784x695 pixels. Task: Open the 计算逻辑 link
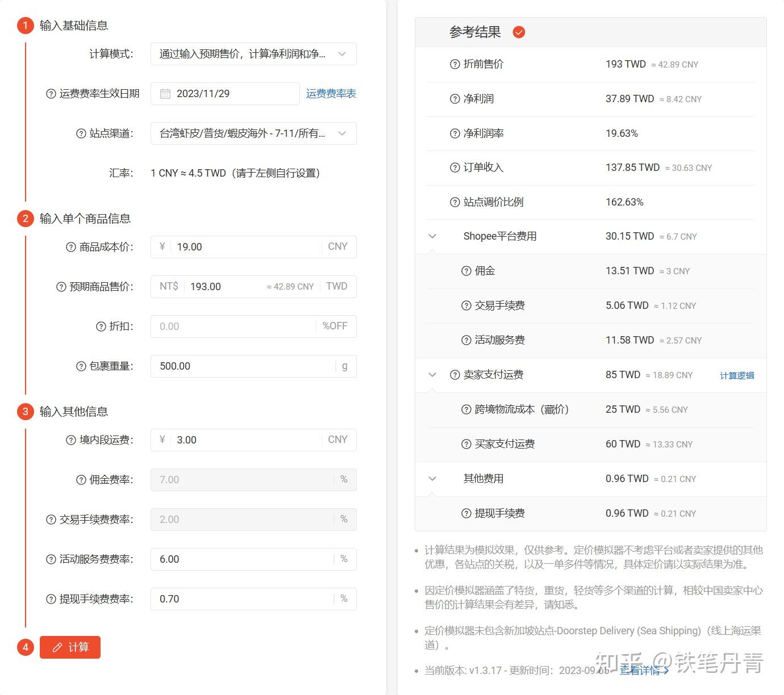tap(737, 375)
